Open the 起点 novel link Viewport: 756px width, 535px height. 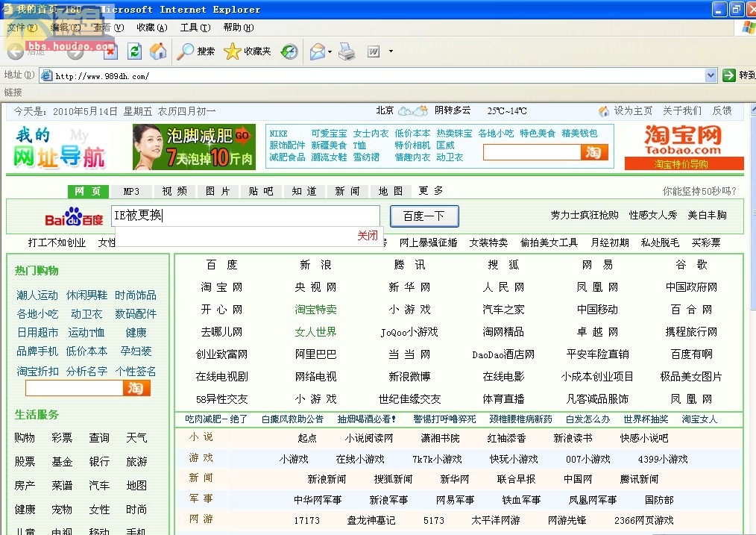pos(307,438)
